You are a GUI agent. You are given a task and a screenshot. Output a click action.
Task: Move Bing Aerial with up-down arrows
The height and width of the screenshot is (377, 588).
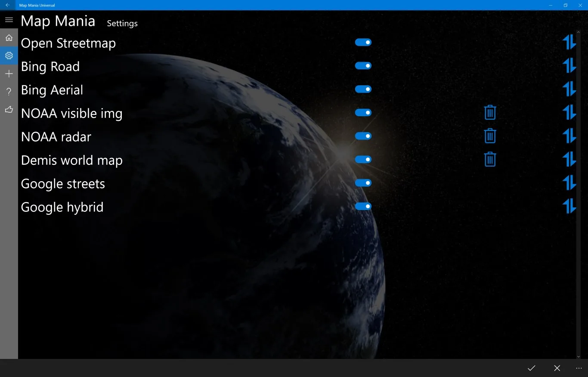click(569, 89)
